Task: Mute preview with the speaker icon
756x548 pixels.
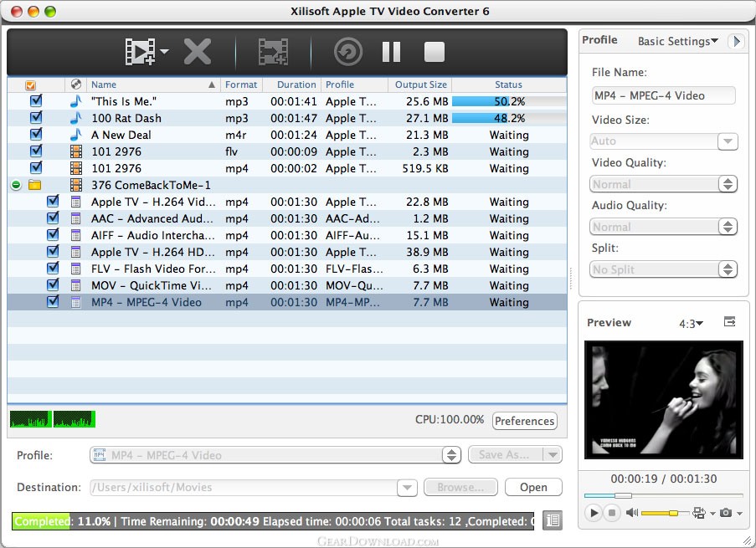Action: (631, 513)
